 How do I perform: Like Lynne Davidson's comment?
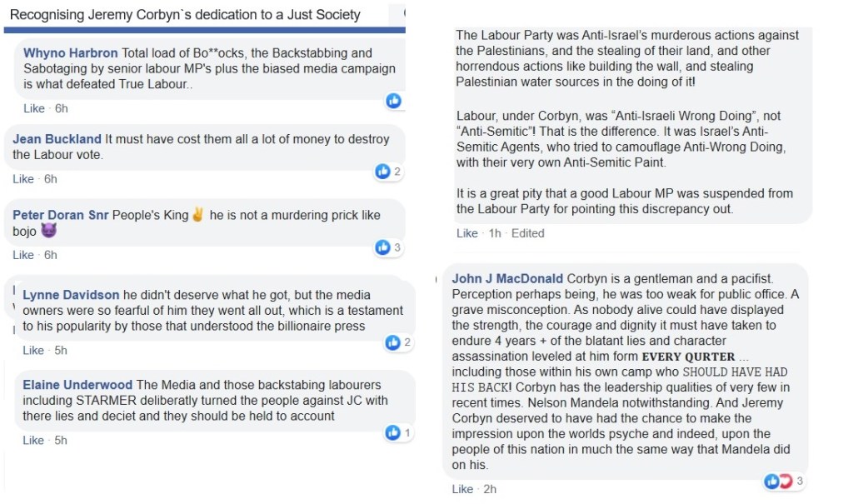[33, 350]
